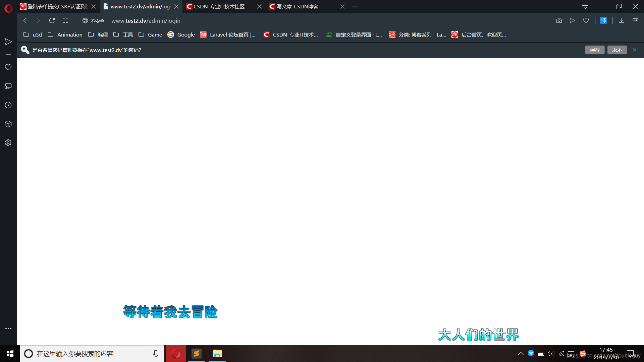Open the tab menu dropdown at the top right
Screen dimensions: 644x362
click(x=585, y=6)
